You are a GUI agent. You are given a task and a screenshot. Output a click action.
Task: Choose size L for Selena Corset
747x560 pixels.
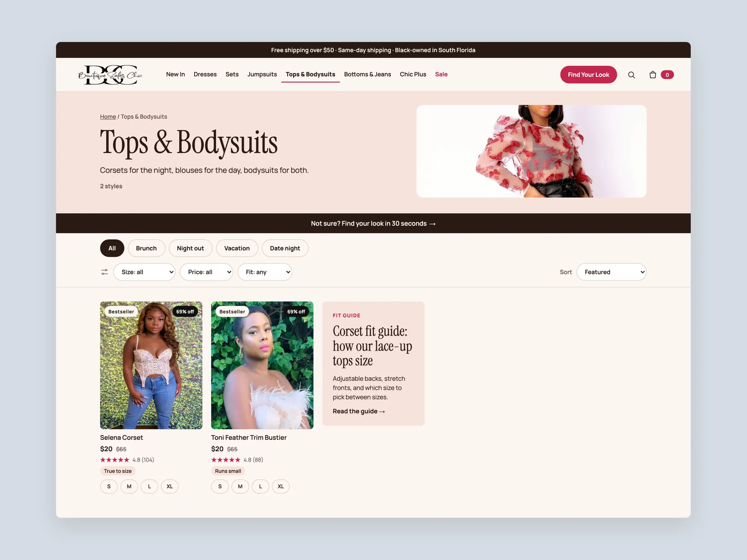pos(149,486)
